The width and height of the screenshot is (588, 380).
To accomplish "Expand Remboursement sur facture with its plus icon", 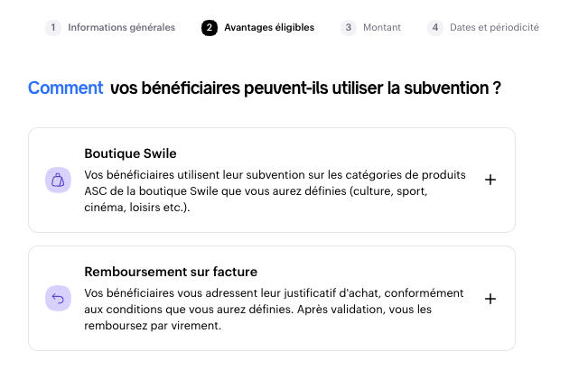I will point(490,299).
